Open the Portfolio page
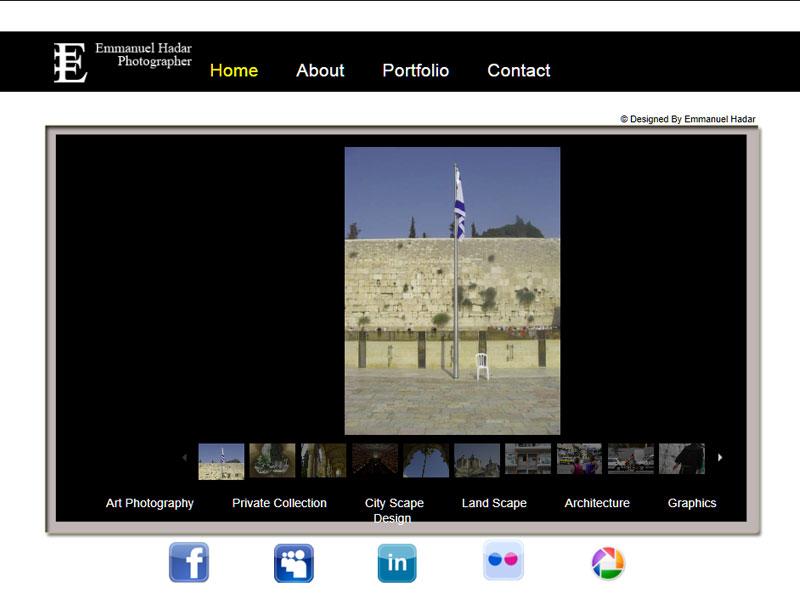The height and width of the screenshot is (600, 800). tap(415, 70)
